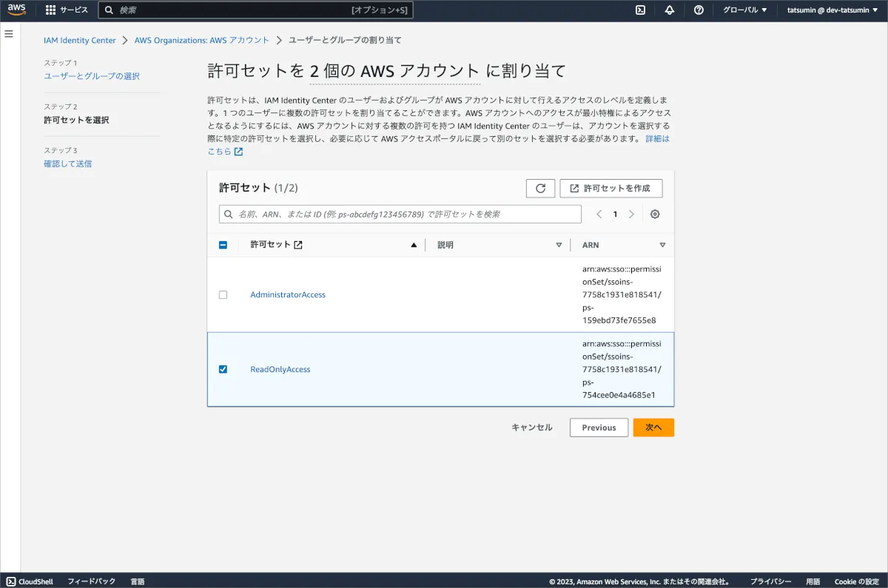Open notifications bell icon
This screenshot has width=888, height=588.
pos(670,10)
